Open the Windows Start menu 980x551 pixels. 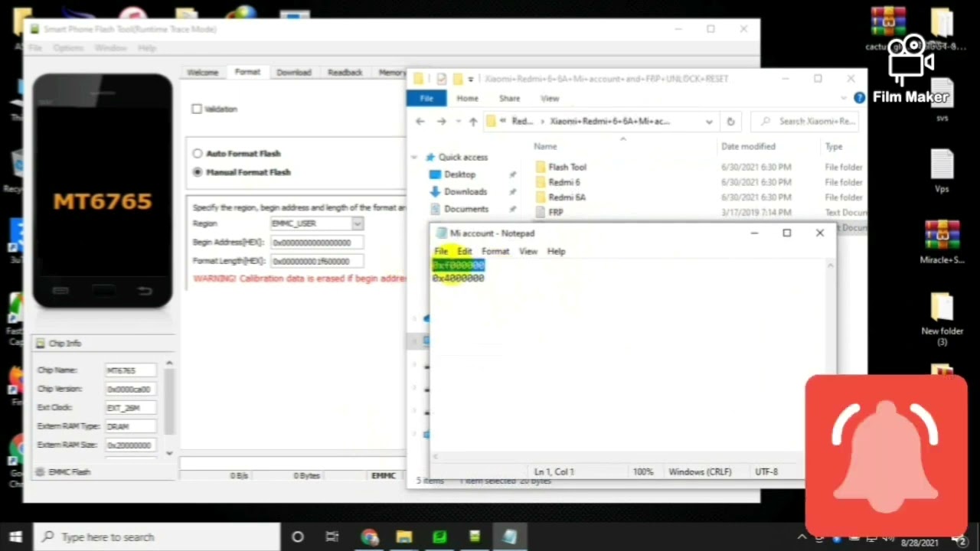point(16,536)
